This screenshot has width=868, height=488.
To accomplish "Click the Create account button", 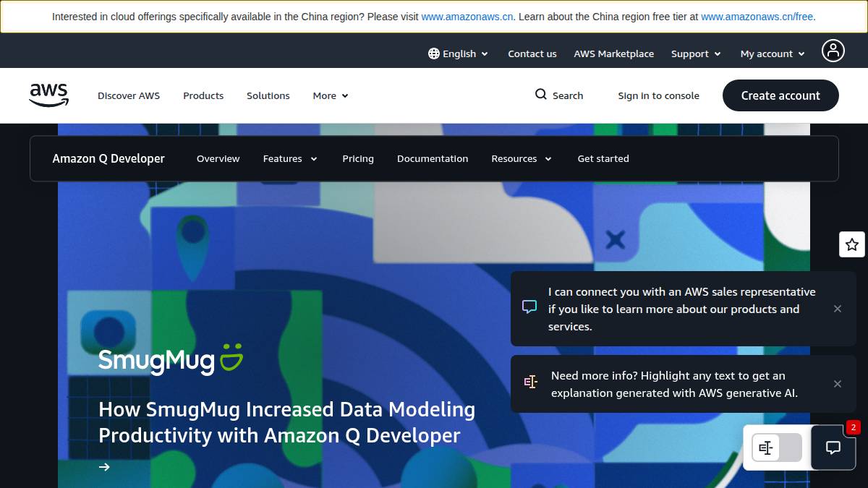I will point(780,95).
